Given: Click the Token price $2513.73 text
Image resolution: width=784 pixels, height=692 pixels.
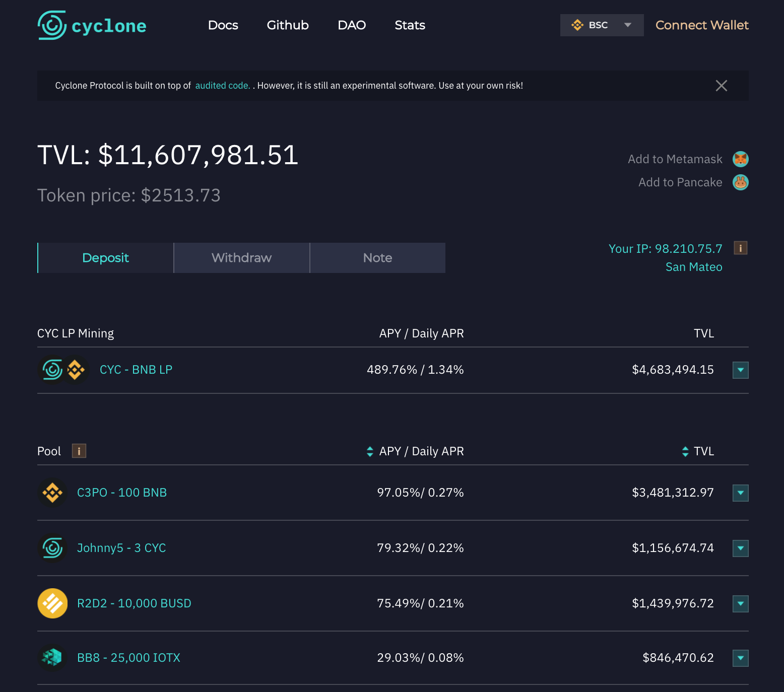Looking at the screenshot, I should (129, 195).
